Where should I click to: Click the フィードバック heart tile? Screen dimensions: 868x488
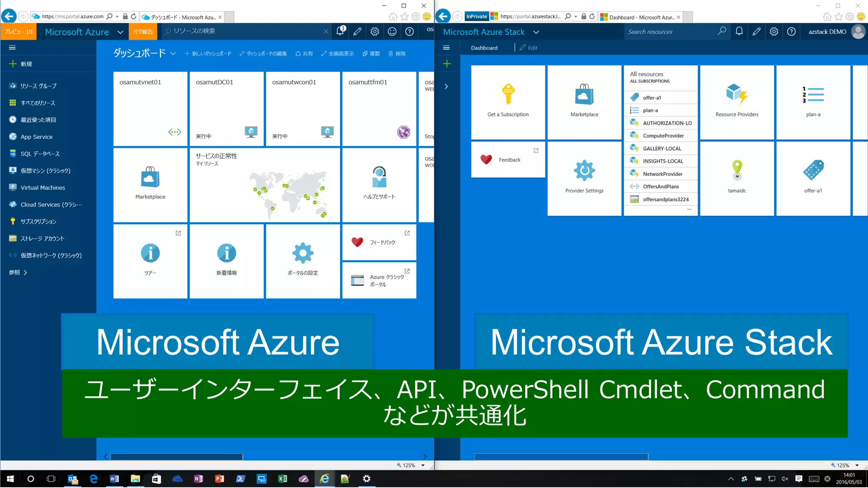[379, 242]
